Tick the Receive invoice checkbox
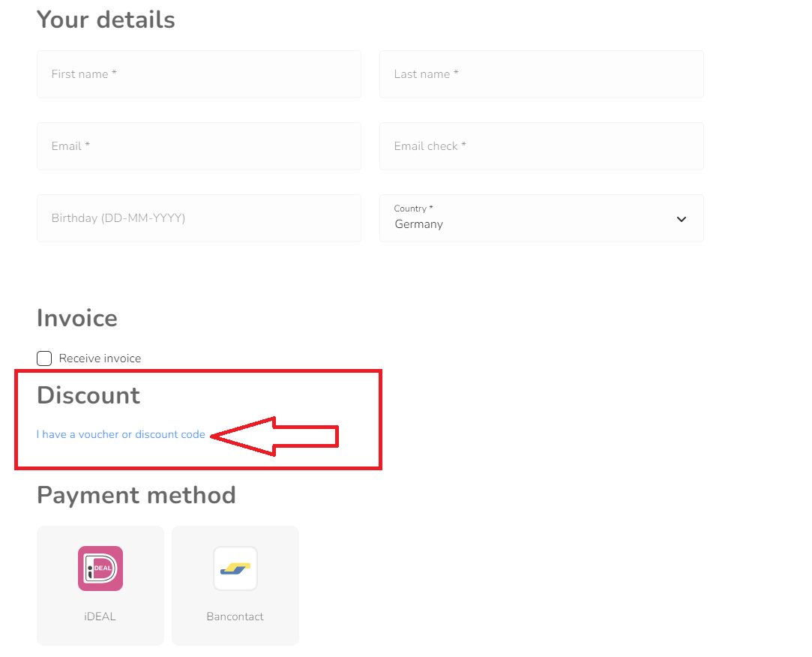The height and width of the screenshot is (657, 812). pyautogui.click(x=44, y=358)
